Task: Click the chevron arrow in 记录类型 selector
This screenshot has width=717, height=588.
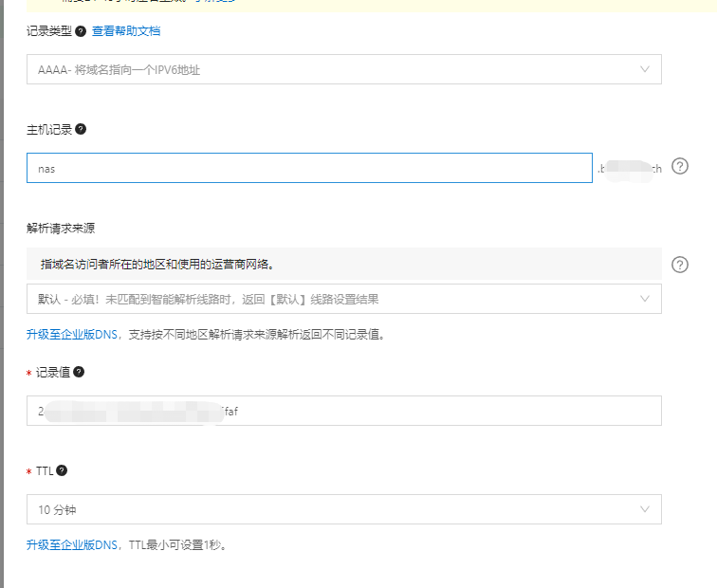Action: [x=645, y=69]
